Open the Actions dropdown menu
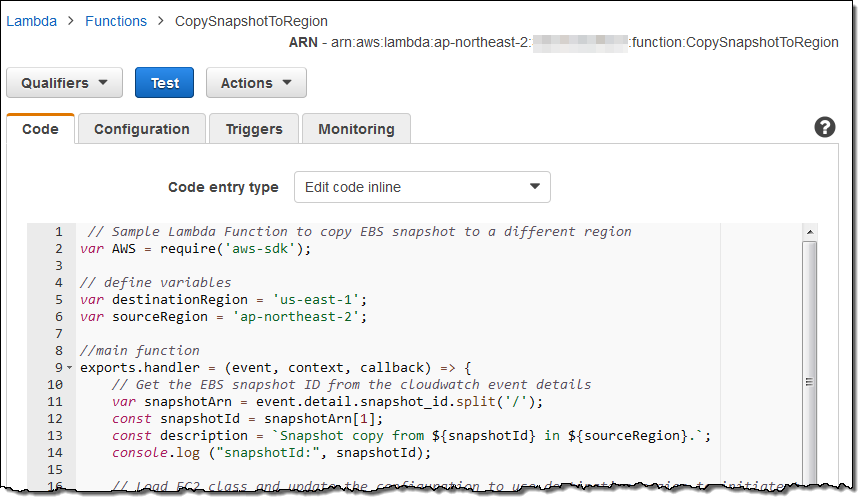863x502 pixels. (256, 83)
